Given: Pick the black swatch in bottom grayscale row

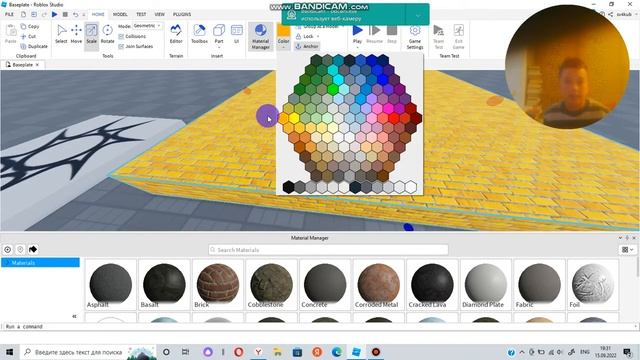Looking at the screenshot, I should (x=289, y=187).
